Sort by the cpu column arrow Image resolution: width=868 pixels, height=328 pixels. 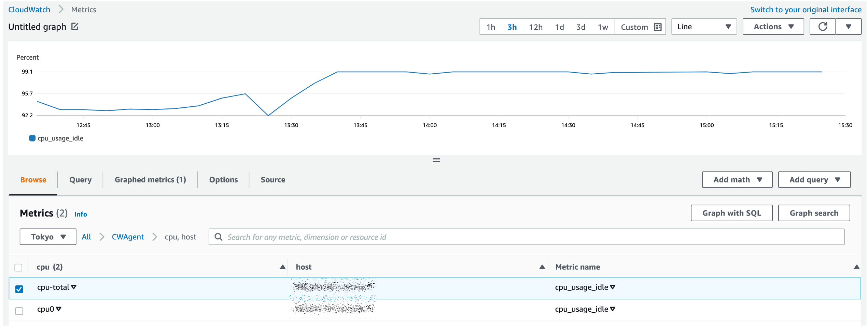pyautogui.click(x=282, y=267)
